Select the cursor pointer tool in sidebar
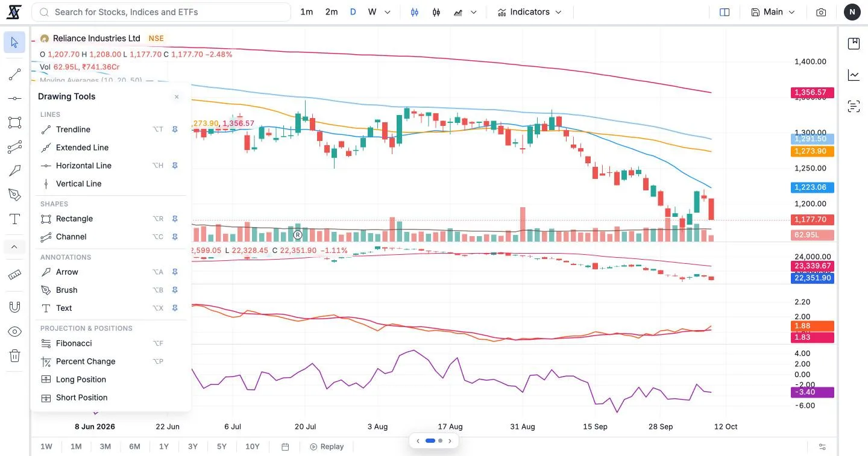 click(x=14, y=42)
